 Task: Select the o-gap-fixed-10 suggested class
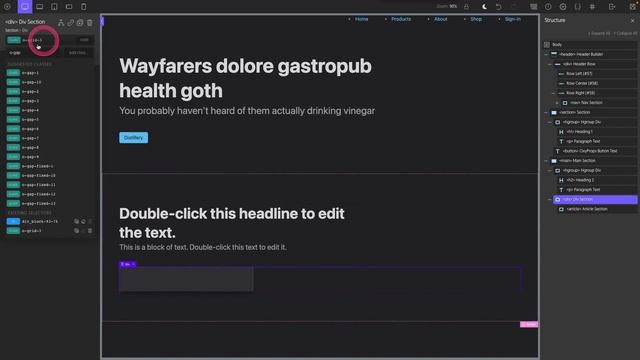(x=38, y=176)
